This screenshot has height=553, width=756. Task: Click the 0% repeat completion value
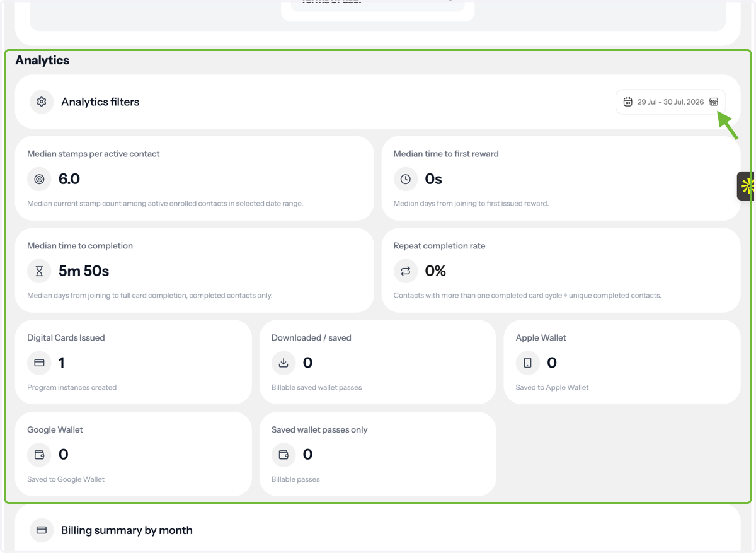coord(435,271)
